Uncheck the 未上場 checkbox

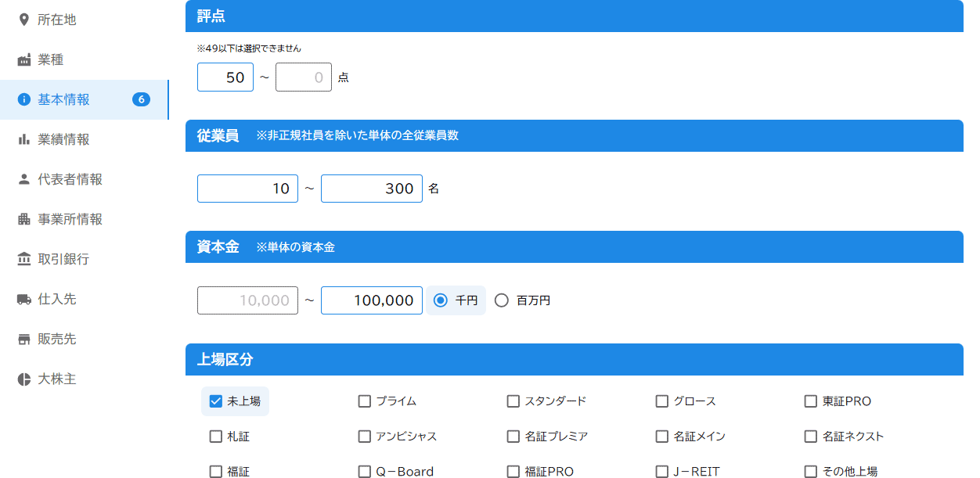coord(216,401)
